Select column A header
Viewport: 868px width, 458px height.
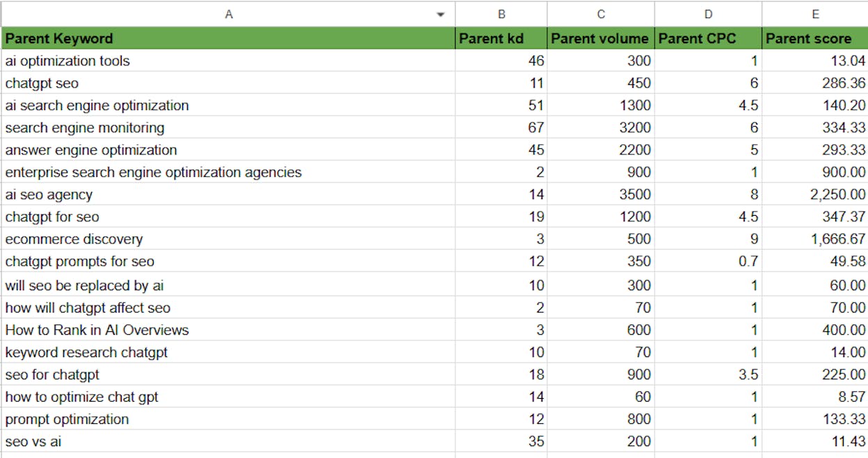[x=228, y=14]
